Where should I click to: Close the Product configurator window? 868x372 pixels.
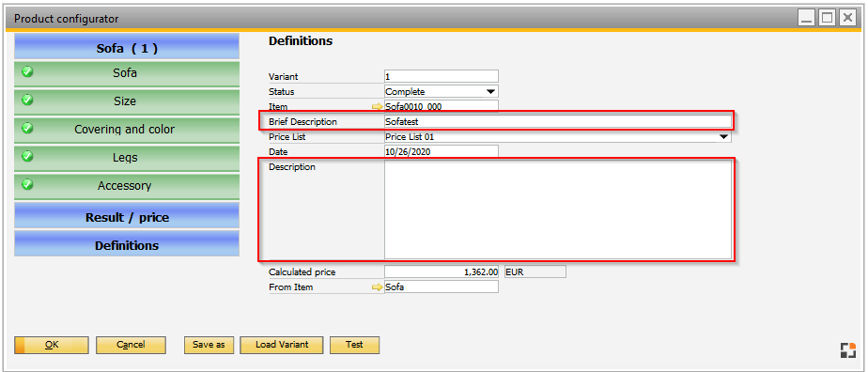coord(847,18)
